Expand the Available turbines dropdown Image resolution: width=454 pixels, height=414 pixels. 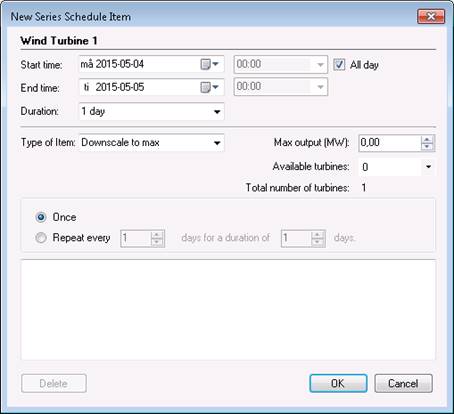(x=428, y=167)
